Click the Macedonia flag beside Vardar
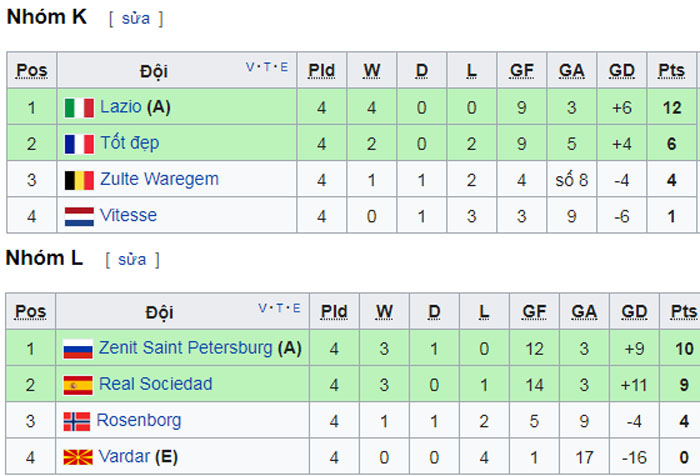700x476 pixels. click(78, 458)
